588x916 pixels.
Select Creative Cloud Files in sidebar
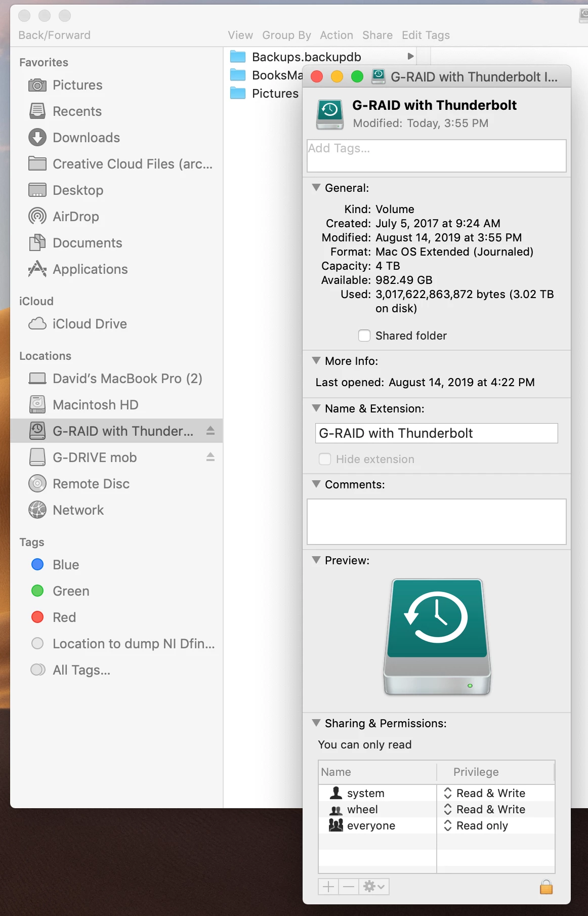coord(116,164)
